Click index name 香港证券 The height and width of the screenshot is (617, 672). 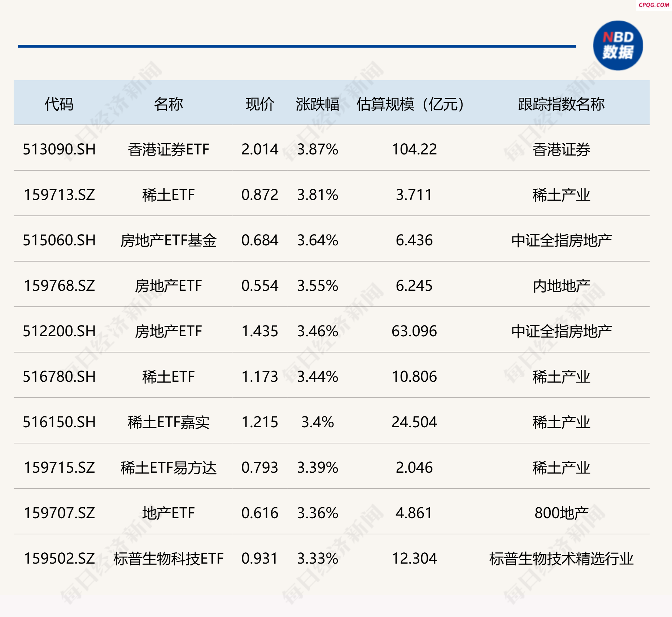[x=562, y=149]
